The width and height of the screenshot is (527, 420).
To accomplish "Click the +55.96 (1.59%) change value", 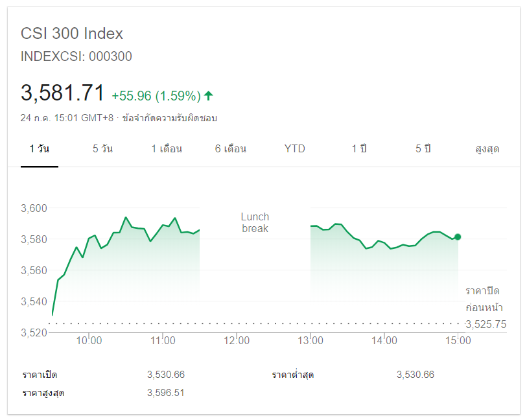I will [156, 96].
